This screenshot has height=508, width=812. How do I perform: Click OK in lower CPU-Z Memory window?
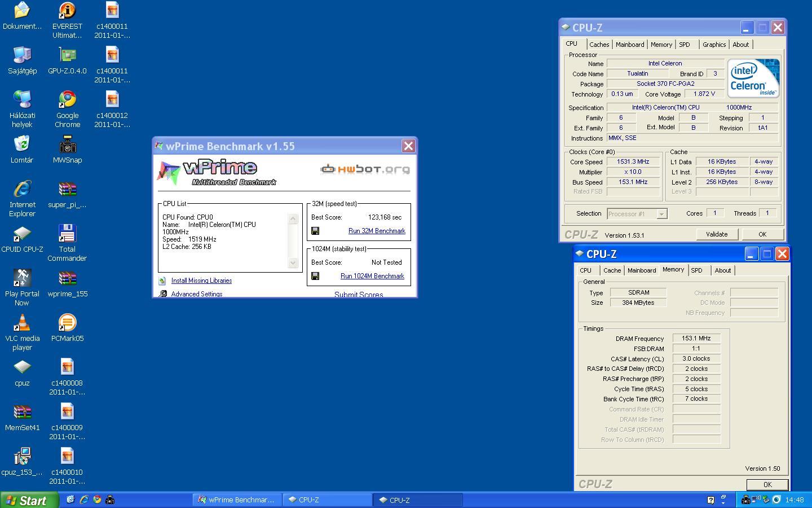point(767,484)
